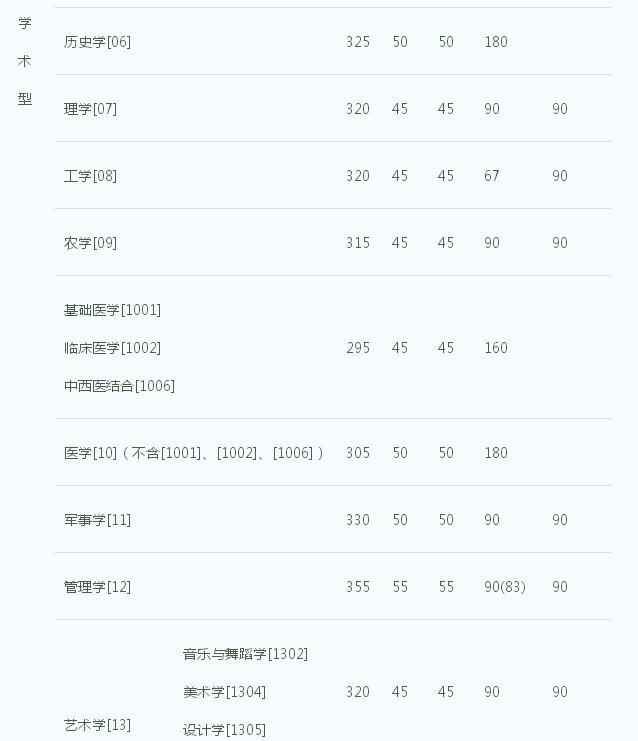This screenshot has height=741, width=638.
Task: Click 美术学[1304] sub-entry
Action: pyautogui.click(x=224, y=692)
